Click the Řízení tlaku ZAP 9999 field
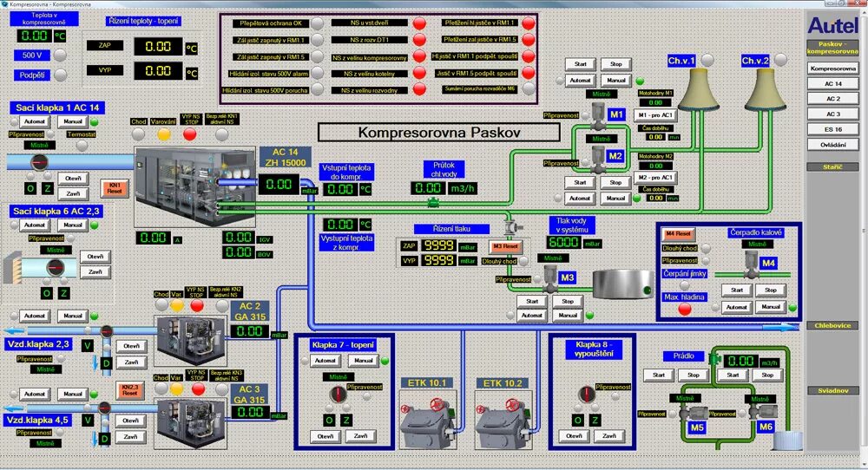868x470 pixels. [x=438, y=245]
